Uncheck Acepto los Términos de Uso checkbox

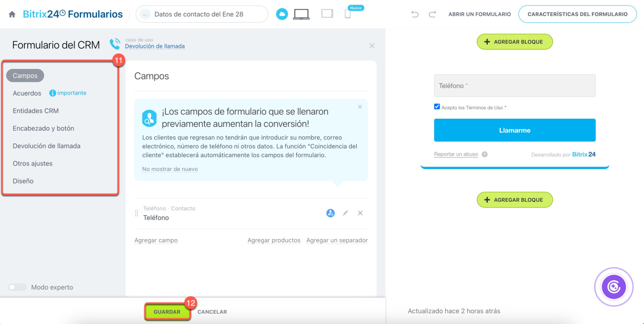coord(437,107)
